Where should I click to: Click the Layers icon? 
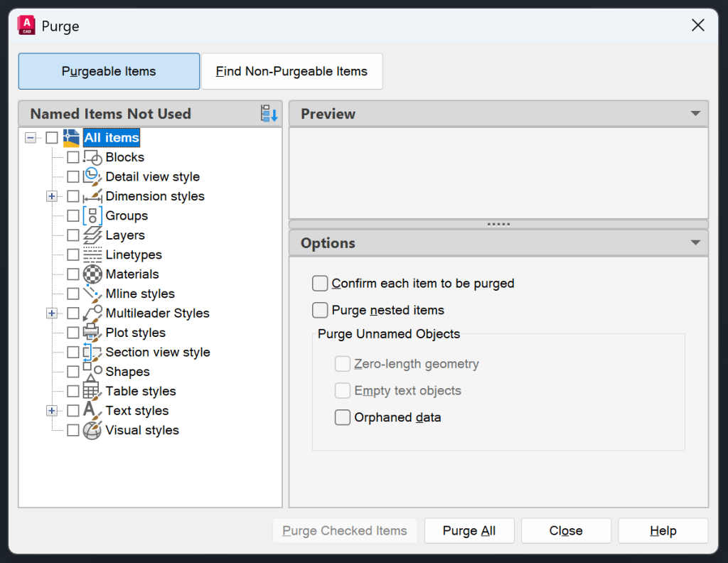(92, 235)
